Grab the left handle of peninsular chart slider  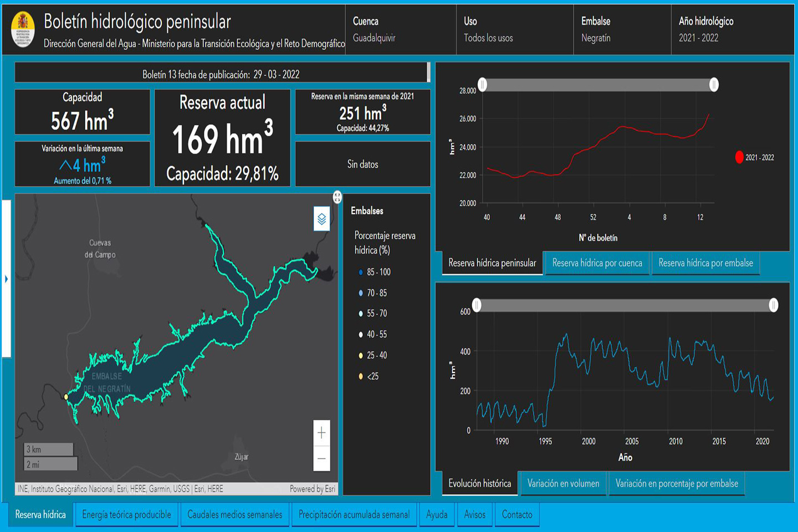483,84
